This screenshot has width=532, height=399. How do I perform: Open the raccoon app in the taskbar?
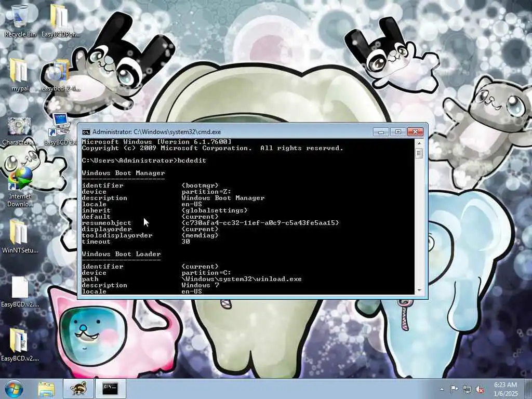click(x=78, y=389)
